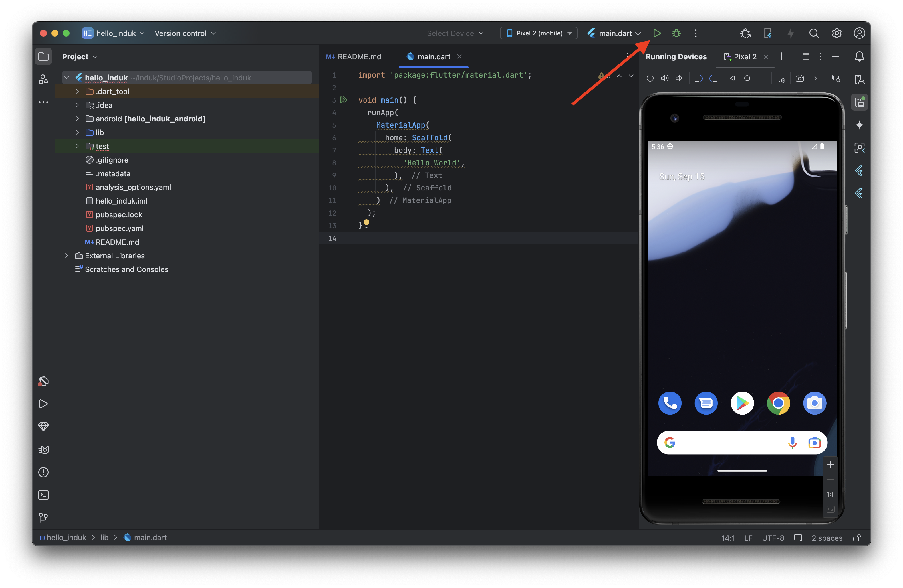Close the main.dart editor tab
The width and height of the screenshot is (903, 588).
tap(459, 56)
